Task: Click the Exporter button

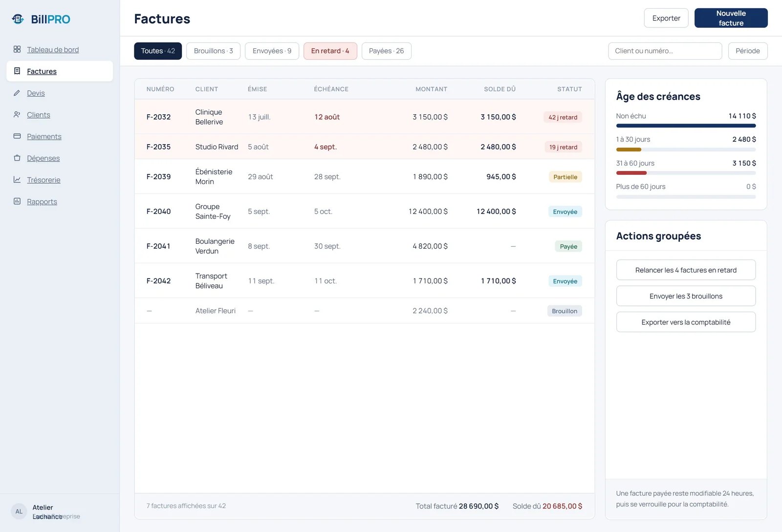Action: (666, 18)
